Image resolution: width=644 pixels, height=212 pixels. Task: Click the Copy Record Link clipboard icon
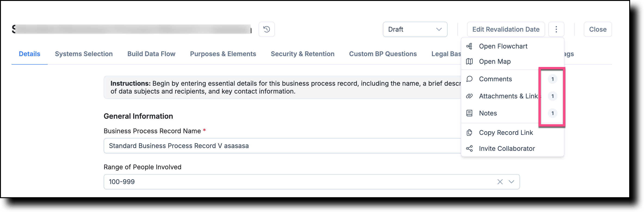(x=469, y=133)
